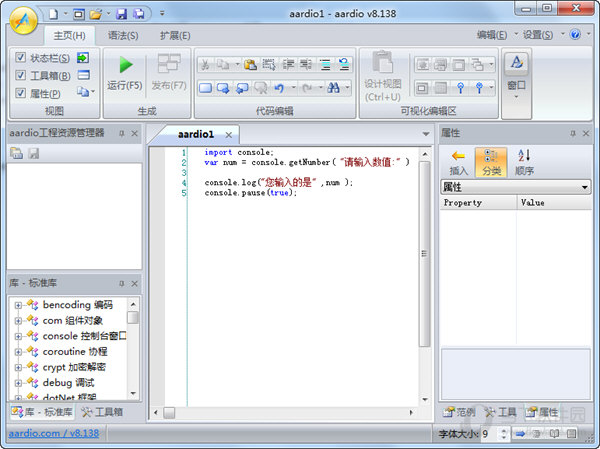This screenshot has height=449, width=600.
Task: Click the Select All dotted-rectangle icon
Action: (x=269, y=65)
